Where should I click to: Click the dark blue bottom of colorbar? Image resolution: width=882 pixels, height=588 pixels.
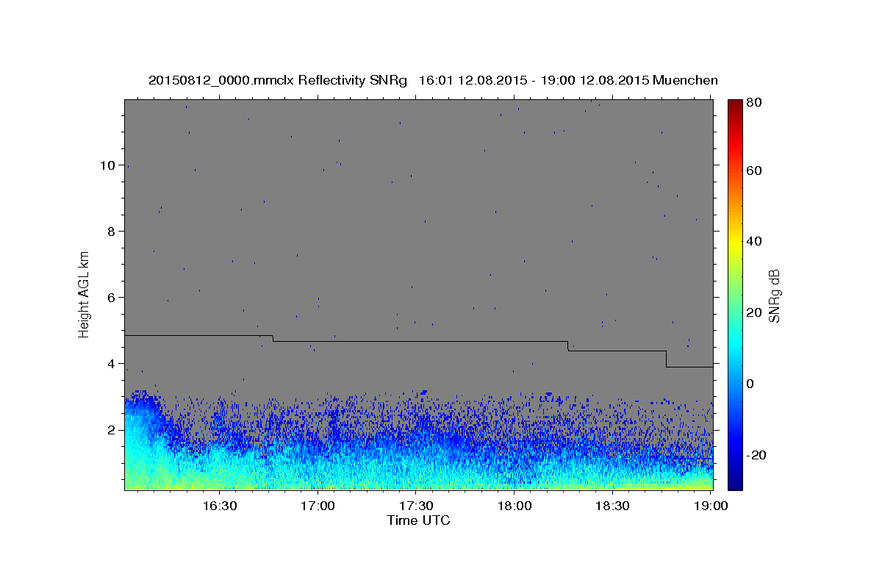click(x=734, y=484)
